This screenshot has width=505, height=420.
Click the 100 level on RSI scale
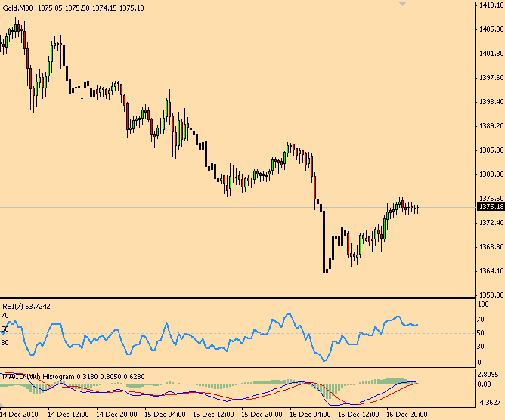click(483, 304)
